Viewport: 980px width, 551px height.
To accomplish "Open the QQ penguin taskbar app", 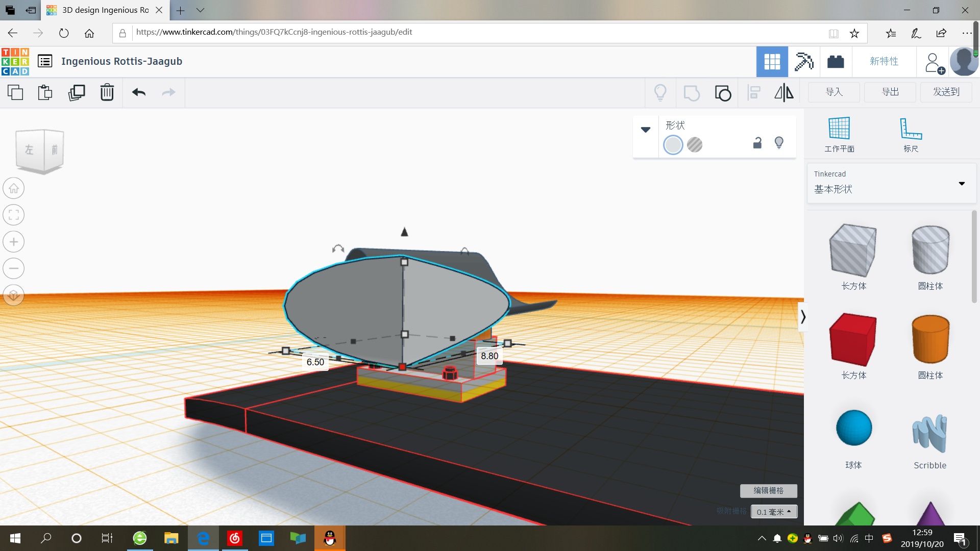I will click(x=330, y=538).
